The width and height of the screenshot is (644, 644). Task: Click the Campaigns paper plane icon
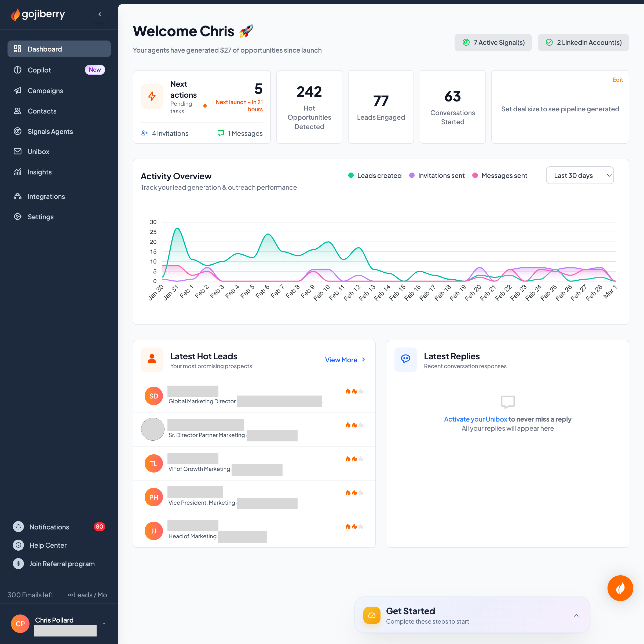(18, 91)
